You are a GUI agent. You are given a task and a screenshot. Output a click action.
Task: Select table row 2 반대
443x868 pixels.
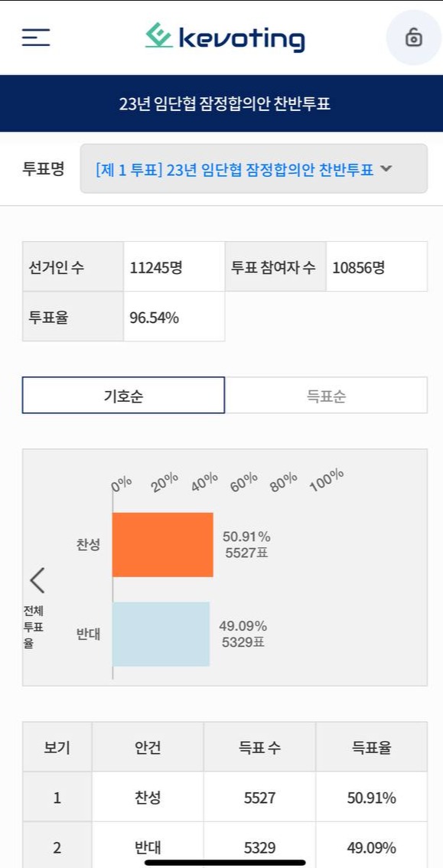click(x=225, y=846)
